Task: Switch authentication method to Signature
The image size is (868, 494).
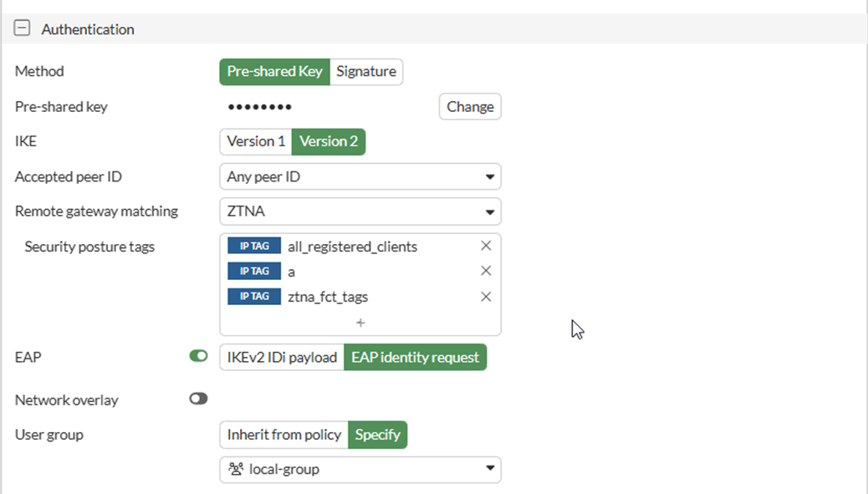Action: (x=366, y=72)
